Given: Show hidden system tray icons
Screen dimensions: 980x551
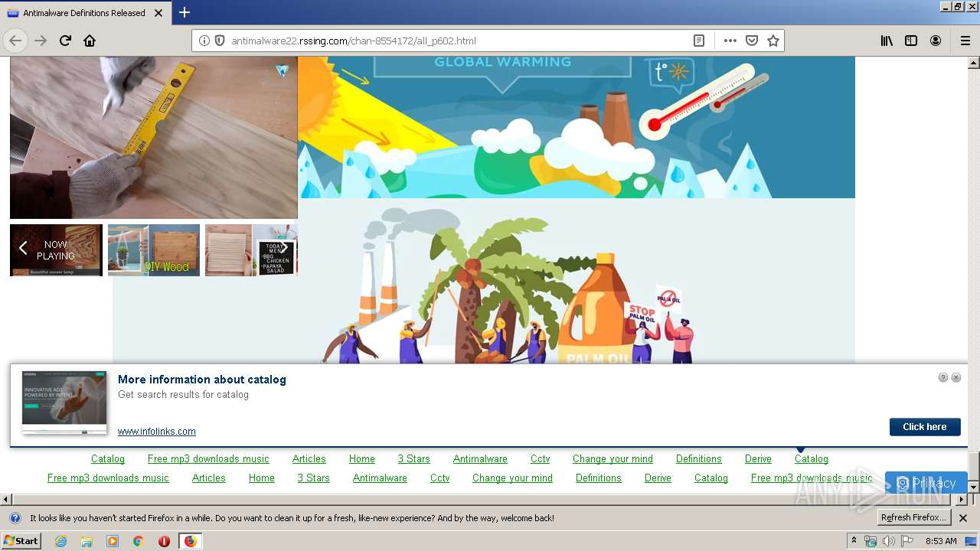Looking at the screenshot, I should pyautogui.click(x=854, y=541).
